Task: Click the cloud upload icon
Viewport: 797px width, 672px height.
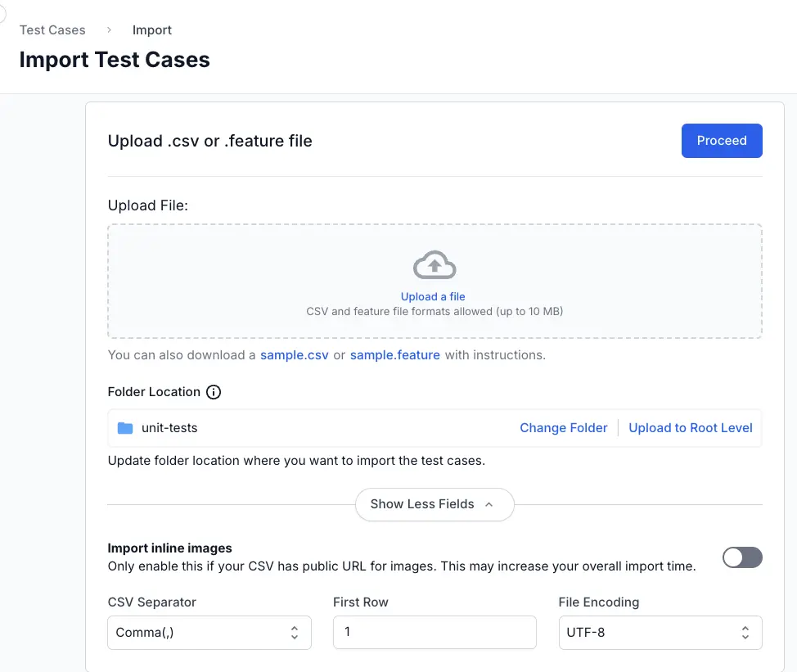Action: (435, 265)
